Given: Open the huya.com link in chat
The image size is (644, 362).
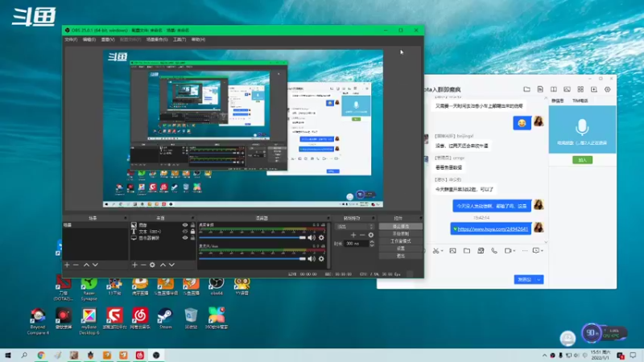Looking at the screenshot, I should [493, 229].
